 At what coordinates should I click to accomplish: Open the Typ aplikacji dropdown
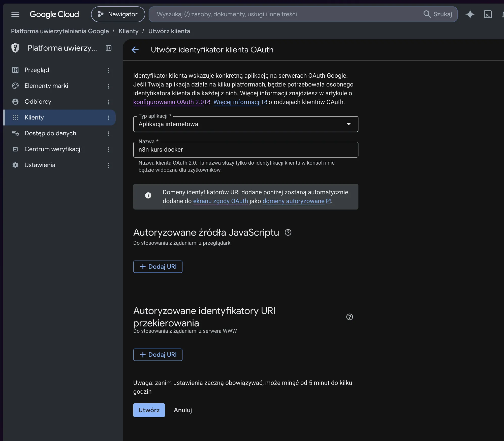click(246, 124)
